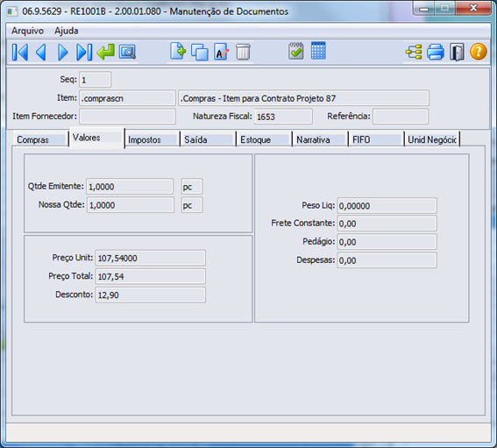
Task: Click the Qtde Emitente field
Action: [130, 187]
